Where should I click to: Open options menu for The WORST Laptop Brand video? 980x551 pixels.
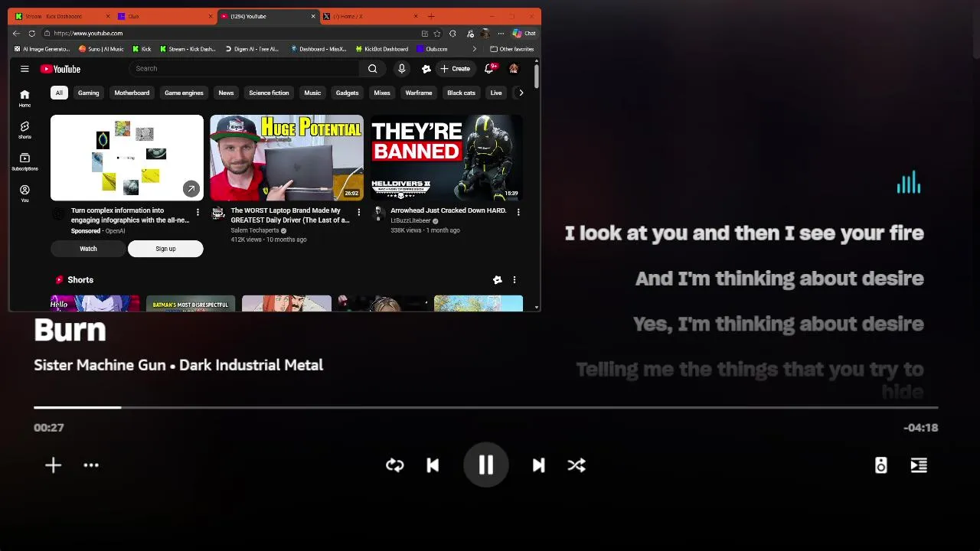click(x=358, y=212)
